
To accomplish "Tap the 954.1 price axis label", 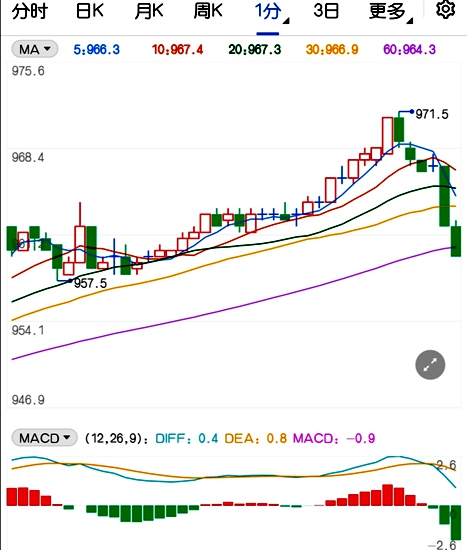I will click(x=28, y=330).
